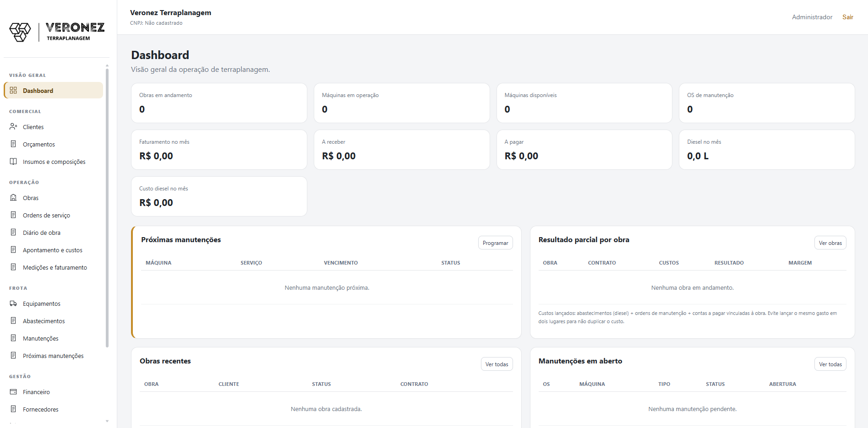Click the Abastecimentos document icon

point(13,321)
